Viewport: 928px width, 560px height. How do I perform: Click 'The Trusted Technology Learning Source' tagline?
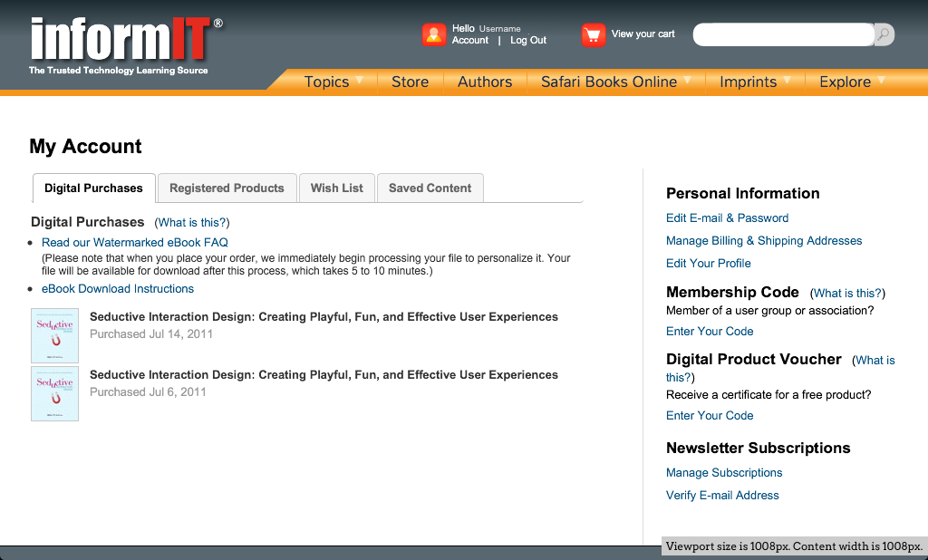tap(119, 71)
